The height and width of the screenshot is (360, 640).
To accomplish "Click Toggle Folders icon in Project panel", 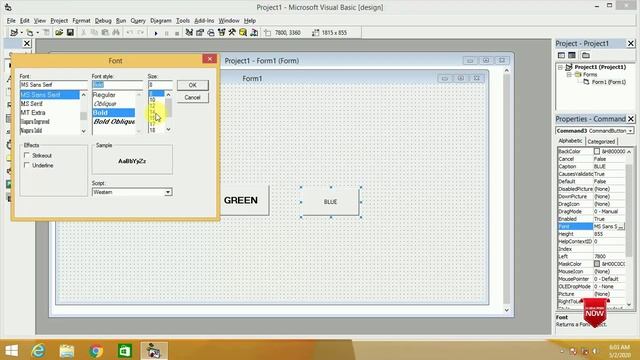I will coord(586,55).
